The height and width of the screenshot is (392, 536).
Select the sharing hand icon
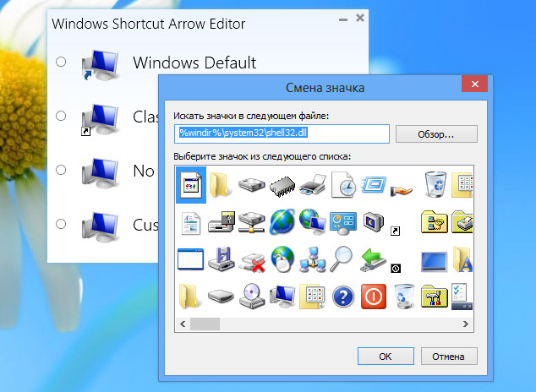(x=402, y=190)
